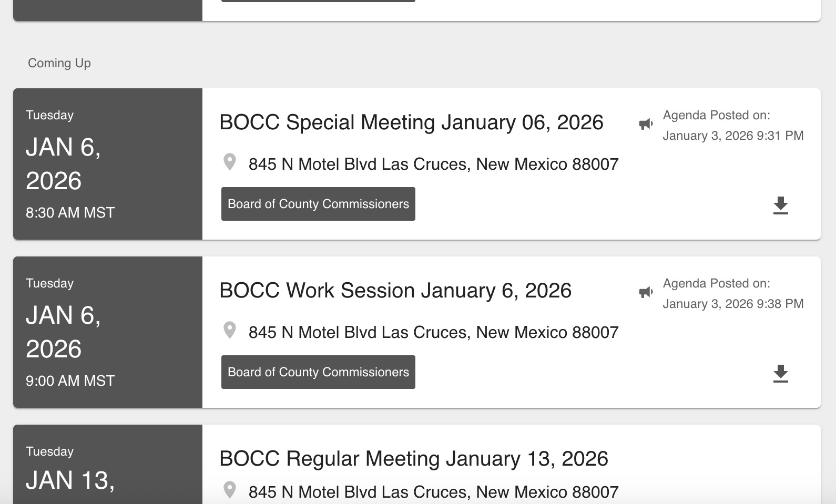Click location pin for Special Meeting address
Screen dimensions: 836x504
pyautogui.click(x=230, y=162)
